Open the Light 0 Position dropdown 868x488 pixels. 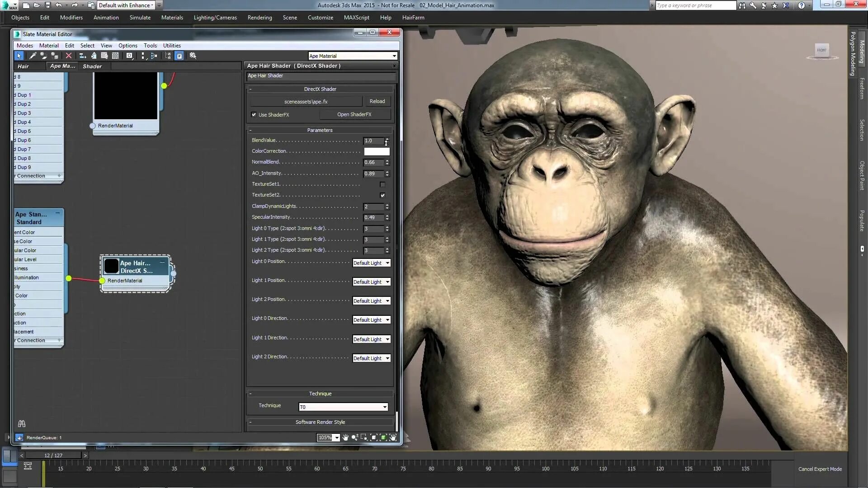(371, 263)
